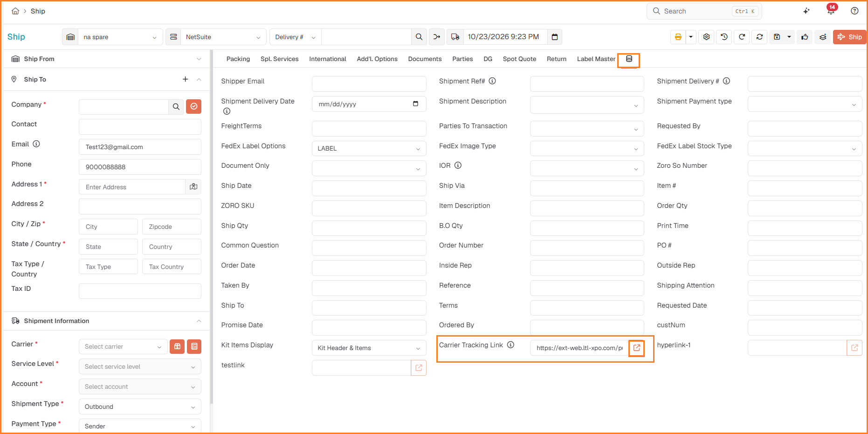Viewport: 868px width, 434px height.
Task: Click the orange Company validate check icon
Action: 193,107
